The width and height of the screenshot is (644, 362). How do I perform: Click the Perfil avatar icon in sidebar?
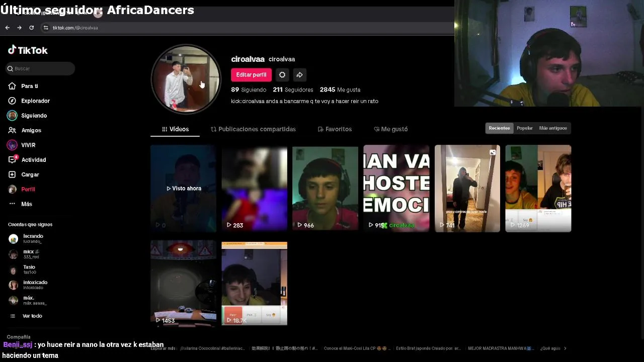click(12, 189)
